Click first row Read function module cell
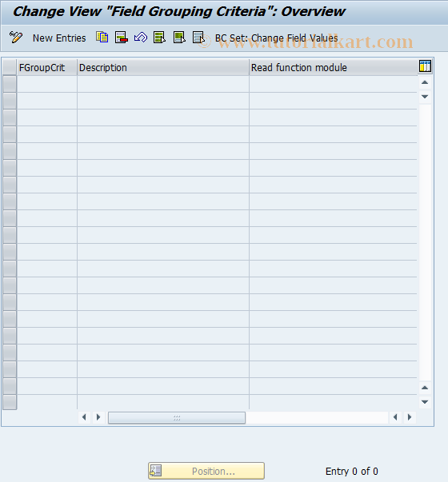The width and height of the screenshot is (448, 482). pyautogui.click(x=334, y=84)
